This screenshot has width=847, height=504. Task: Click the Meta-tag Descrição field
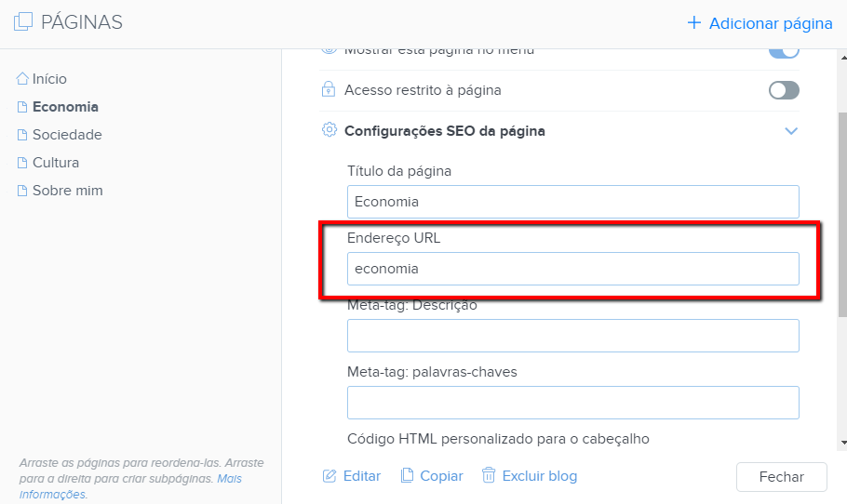572,336
